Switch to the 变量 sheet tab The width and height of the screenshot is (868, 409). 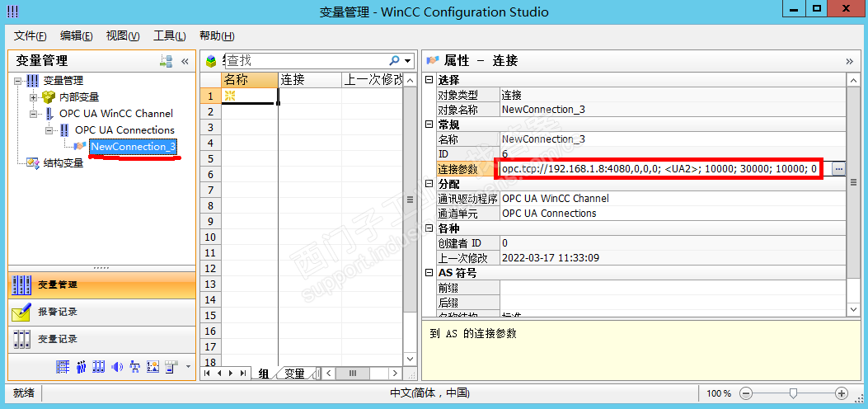point(294,374)
